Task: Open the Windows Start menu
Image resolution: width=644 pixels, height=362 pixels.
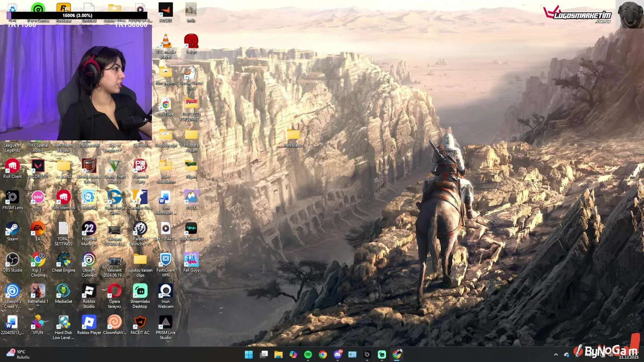Action: 249,354
